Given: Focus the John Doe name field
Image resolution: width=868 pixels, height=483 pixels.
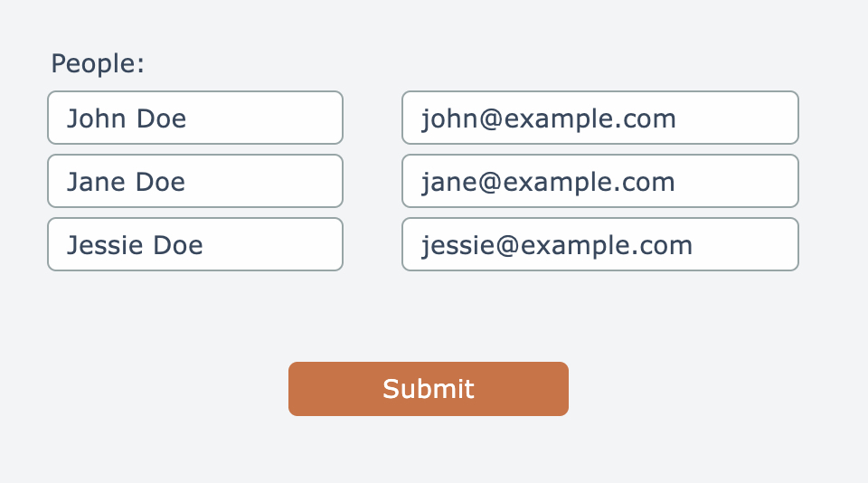Looking at the screenshot, I should [x=195, y=118].
